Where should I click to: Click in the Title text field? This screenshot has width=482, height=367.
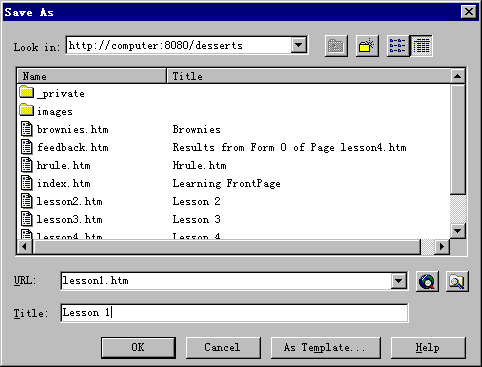tap(234, 313)
